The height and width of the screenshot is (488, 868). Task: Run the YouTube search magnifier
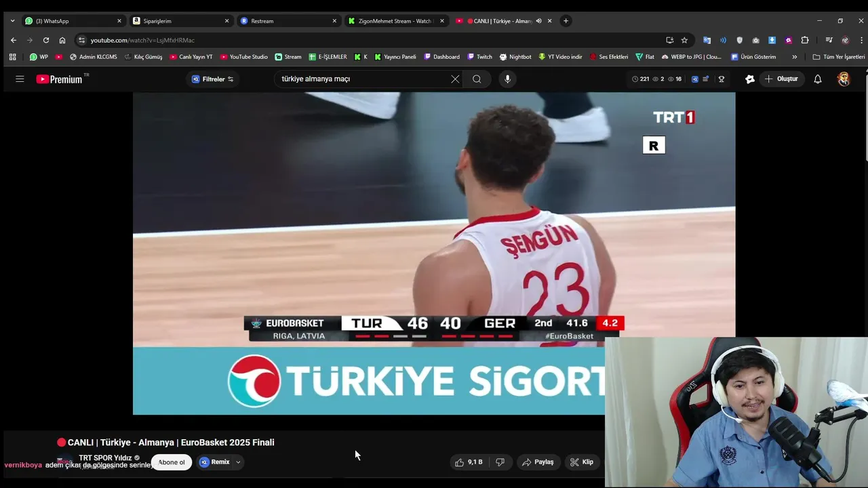pyautogui.click(x=477, y=79)
